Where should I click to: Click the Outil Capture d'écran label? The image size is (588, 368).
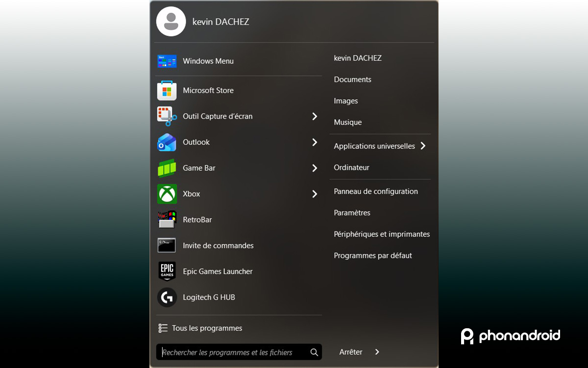[218, 116]
